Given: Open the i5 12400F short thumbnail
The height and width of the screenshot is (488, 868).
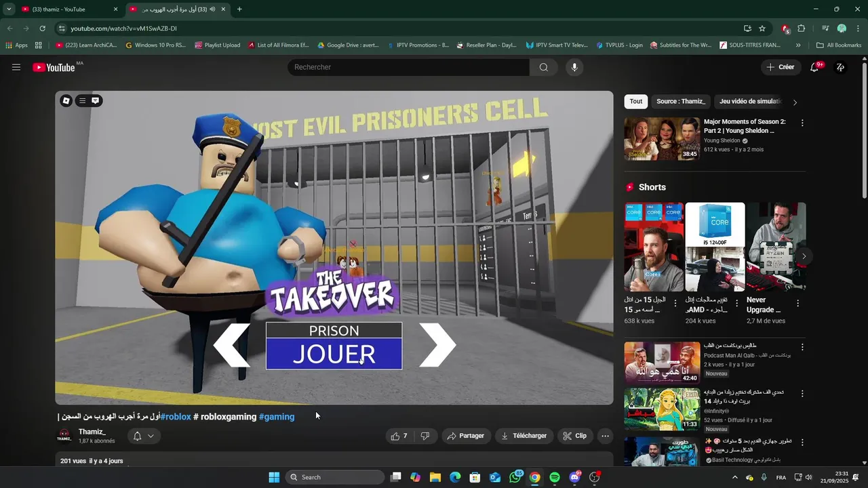Looking at the screenshot, I should tap(715, 247).
